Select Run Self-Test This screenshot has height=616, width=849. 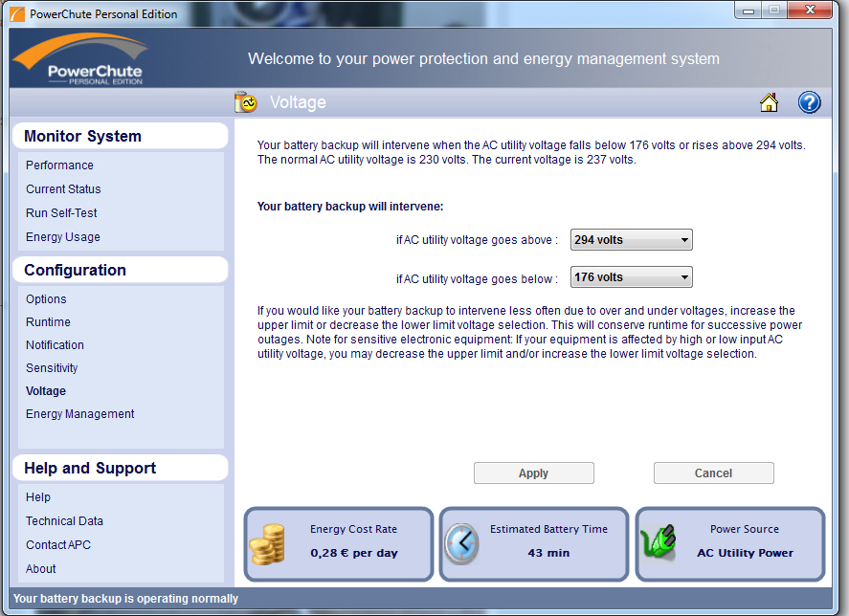coord(61,212)
